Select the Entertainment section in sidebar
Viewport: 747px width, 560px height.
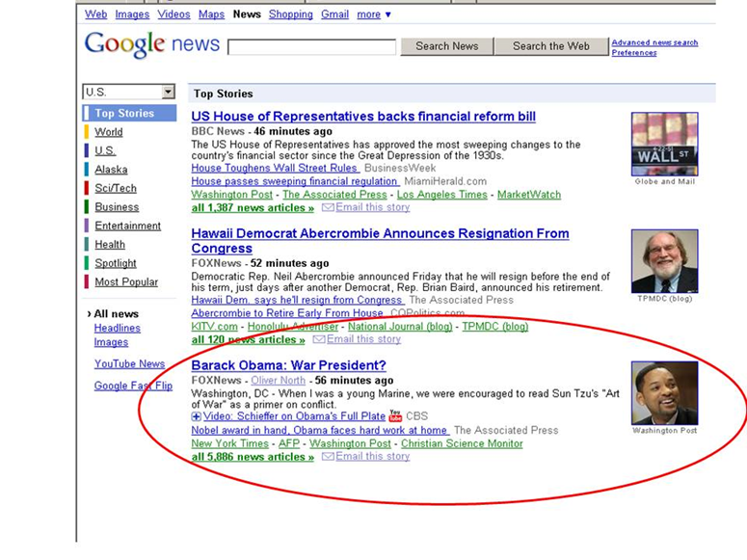(127, 226)
